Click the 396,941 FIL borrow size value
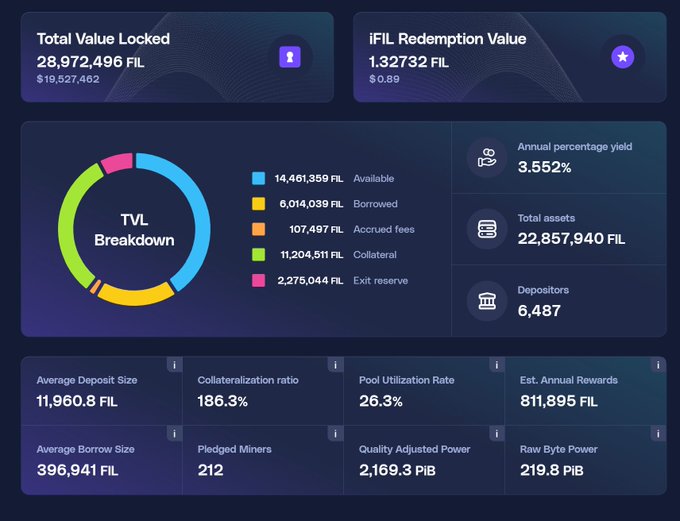This screenshot has height=521, width=680. (x=78, y=470)
